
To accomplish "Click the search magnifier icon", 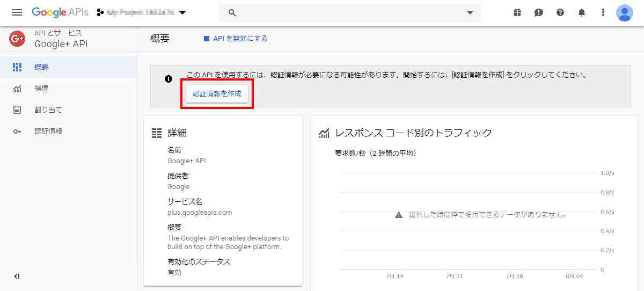I will [232, 13].
